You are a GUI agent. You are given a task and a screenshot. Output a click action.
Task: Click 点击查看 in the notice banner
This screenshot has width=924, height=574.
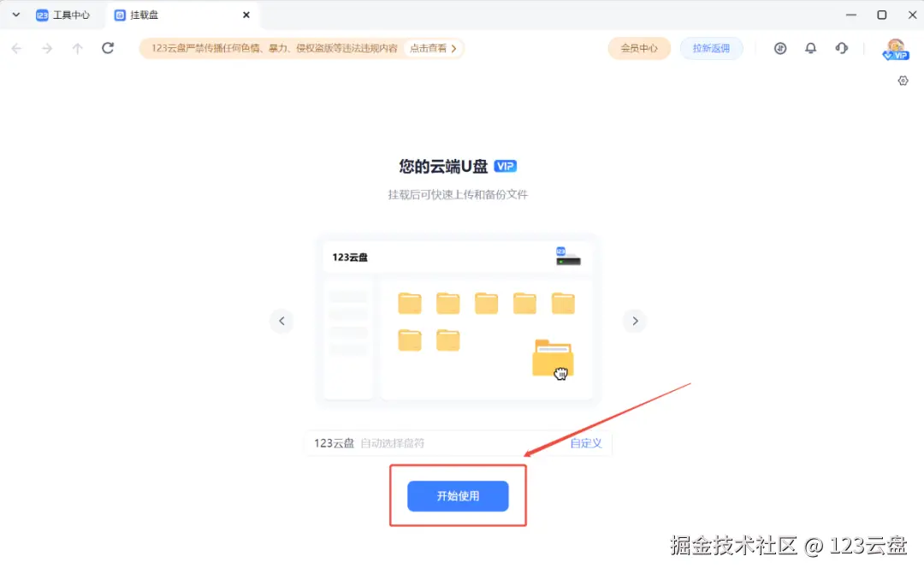pyautogui.click(x=433, y=48)
